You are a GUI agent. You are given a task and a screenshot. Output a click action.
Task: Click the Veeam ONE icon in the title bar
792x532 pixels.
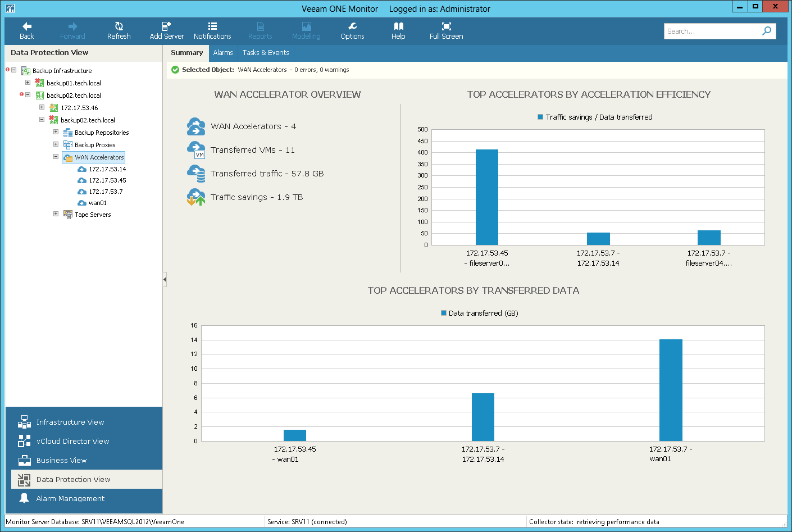[10, 8]
